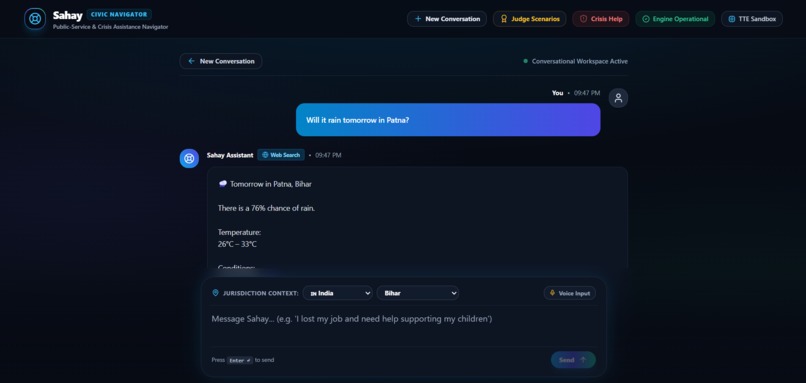Click the '26°C – 33°C' temperature value
This screenshot has width=806, height=383.
(237, 244)
